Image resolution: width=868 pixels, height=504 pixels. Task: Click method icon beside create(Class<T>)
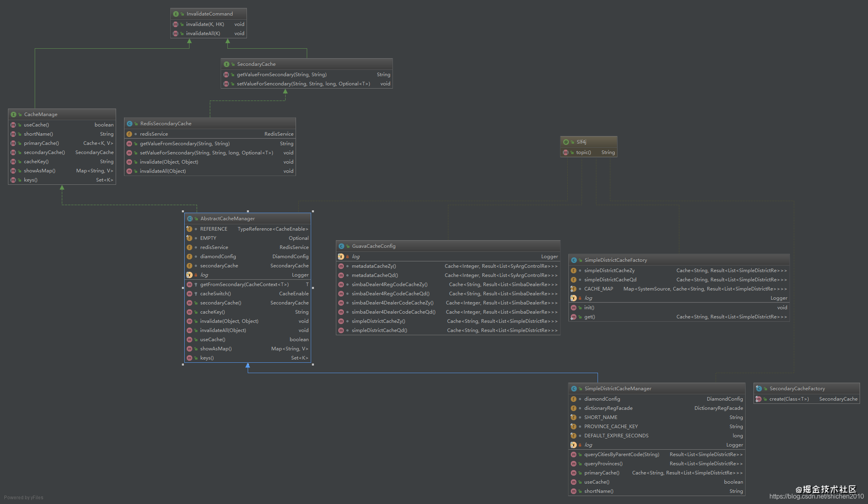pyautogui.click(x=759, y=399)
